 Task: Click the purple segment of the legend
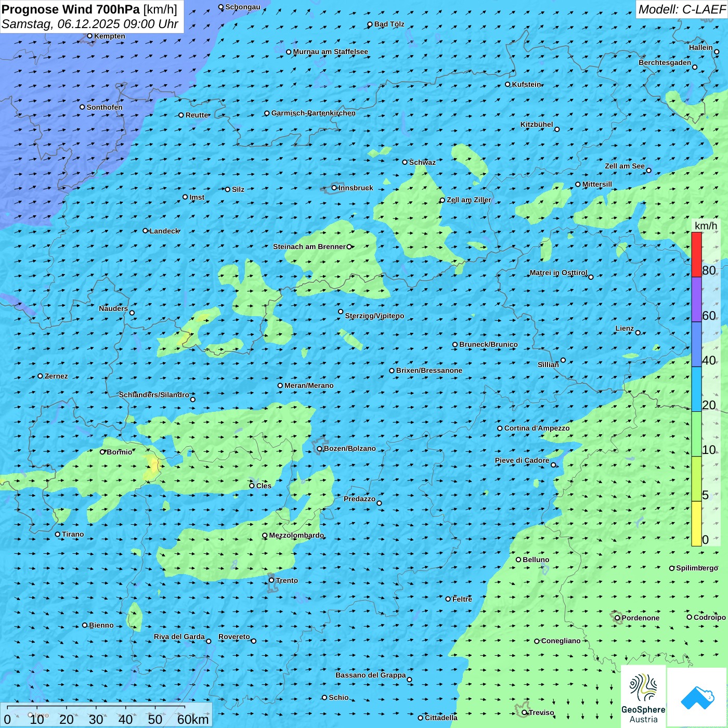696,300
